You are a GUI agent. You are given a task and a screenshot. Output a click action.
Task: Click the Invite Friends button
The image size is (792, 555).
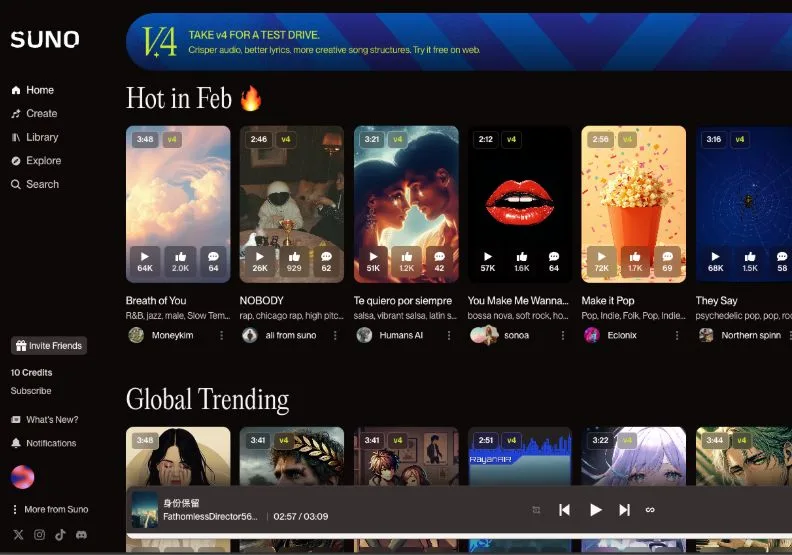coord(49,345)
